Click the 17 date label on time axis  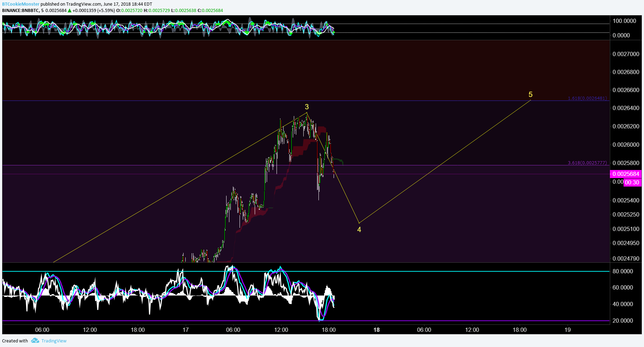pos(186,330)
